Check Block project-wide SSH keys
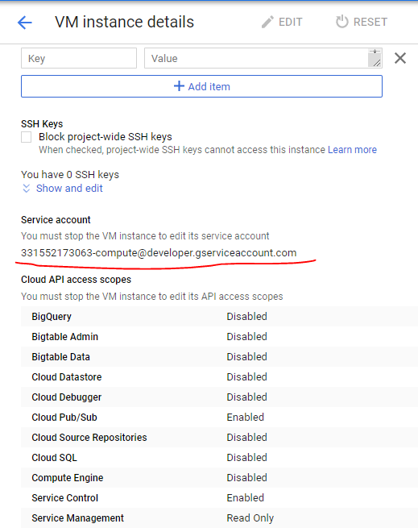Image resolution: width=418 pixels, height=532 pixels. point(26,137)
